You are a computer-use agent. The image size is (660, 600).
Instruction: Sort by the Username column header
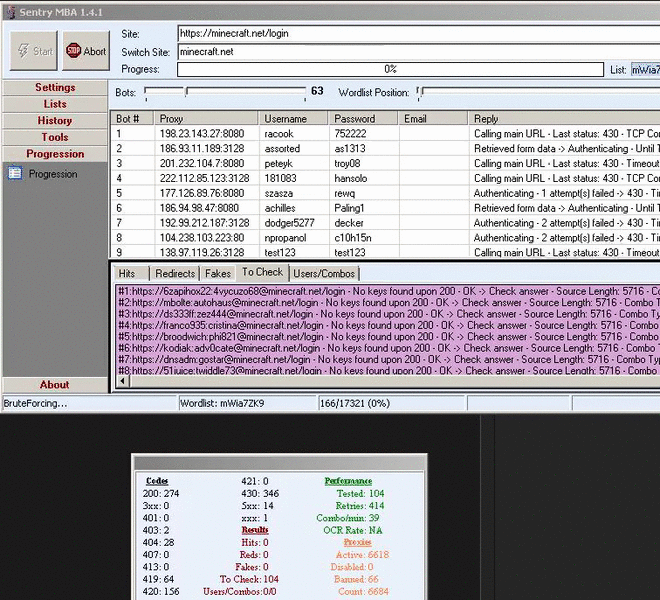pyautogui.click(x=293, y=119)
